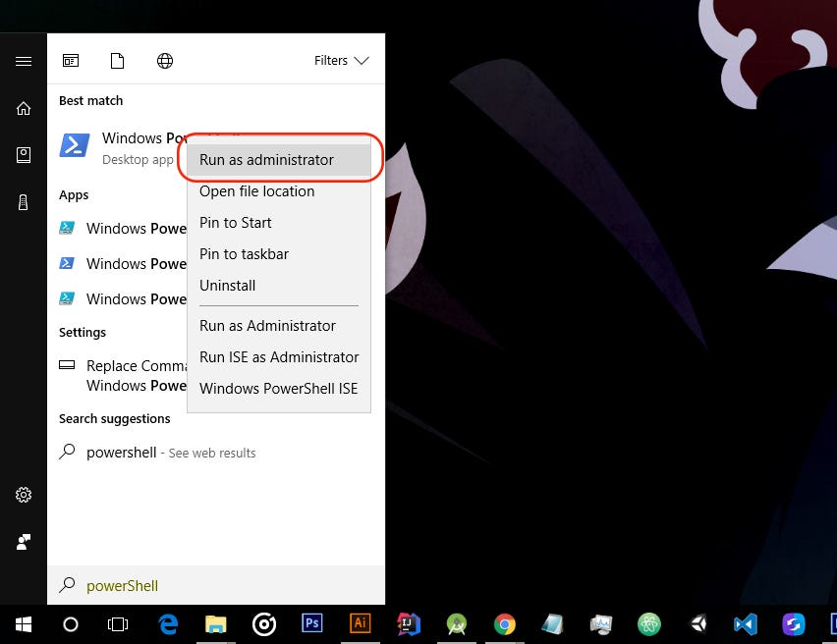Launch the Photoshop taskbar icon

(312, 624)
